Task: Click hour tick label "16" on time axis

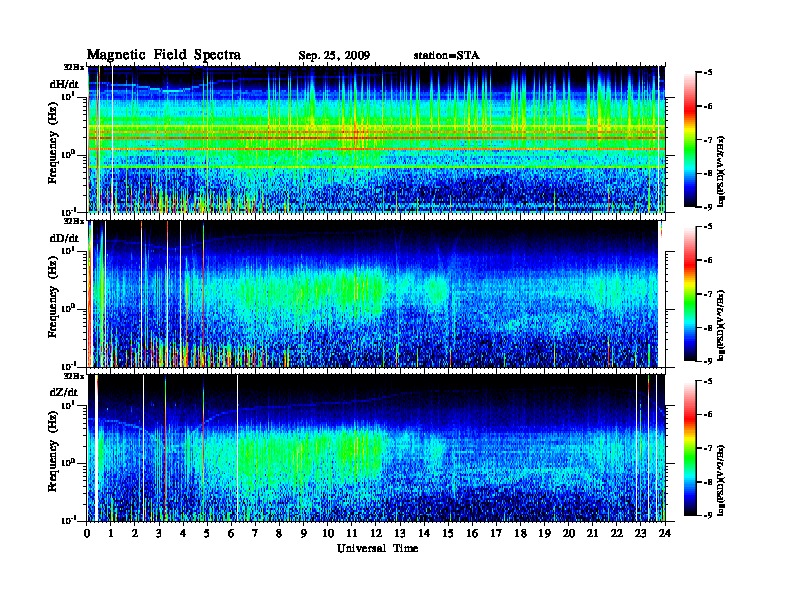Action: 472,533
